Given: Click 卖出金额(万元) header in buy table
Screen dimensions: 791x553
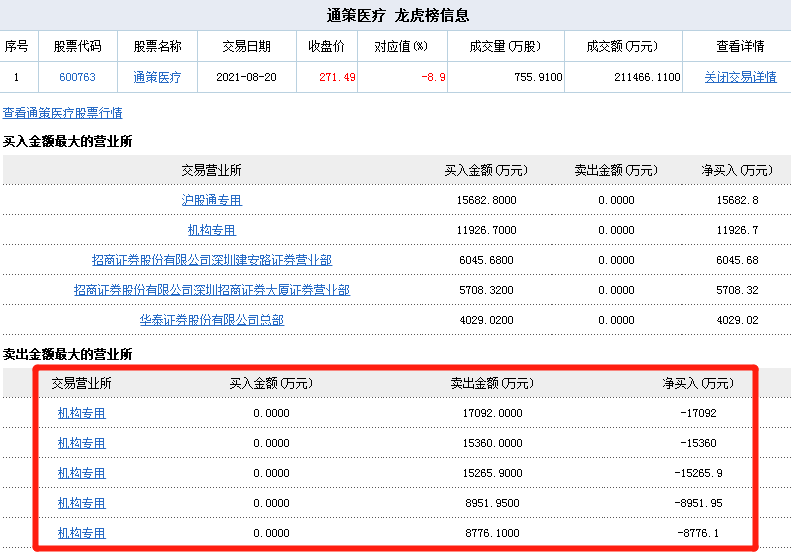Looking at the screenshot, I should 616,171.
